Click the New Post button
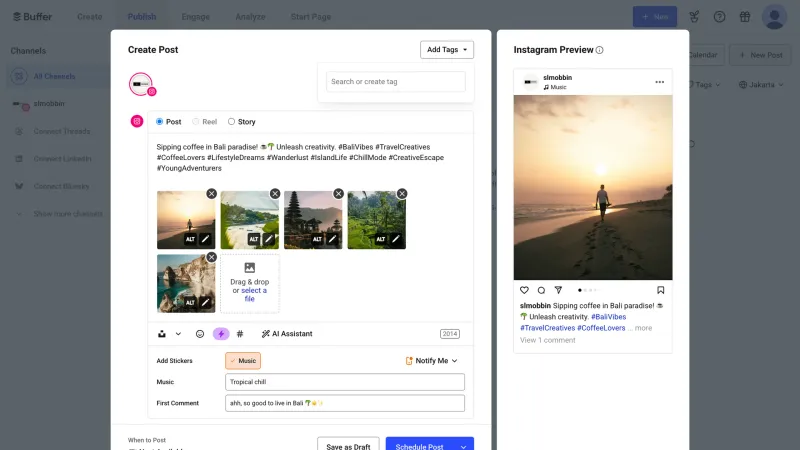The height and width of the screenshot is (450, 800). click(760, 55)
